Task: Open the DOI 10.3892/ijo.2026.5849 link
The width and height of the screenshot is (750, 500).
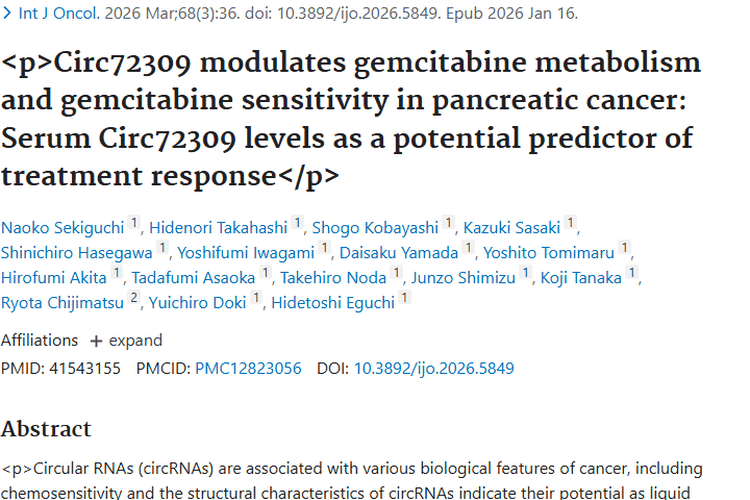Action: click(x=434, y=368)
